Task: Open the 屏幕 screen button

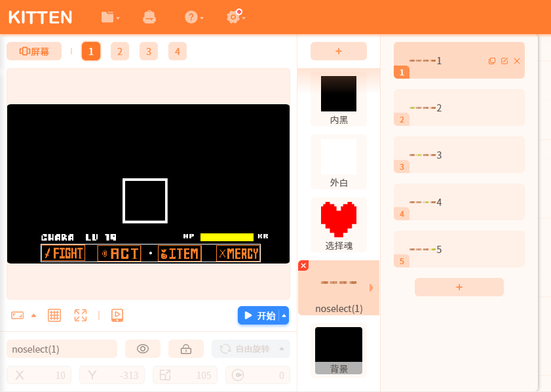Action: coord(34,51)
